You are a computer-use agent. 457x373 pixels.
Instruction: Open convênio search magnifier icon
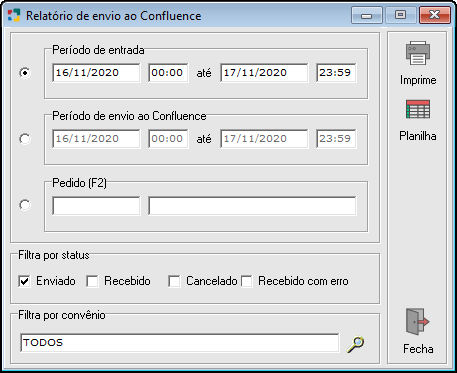355,344
